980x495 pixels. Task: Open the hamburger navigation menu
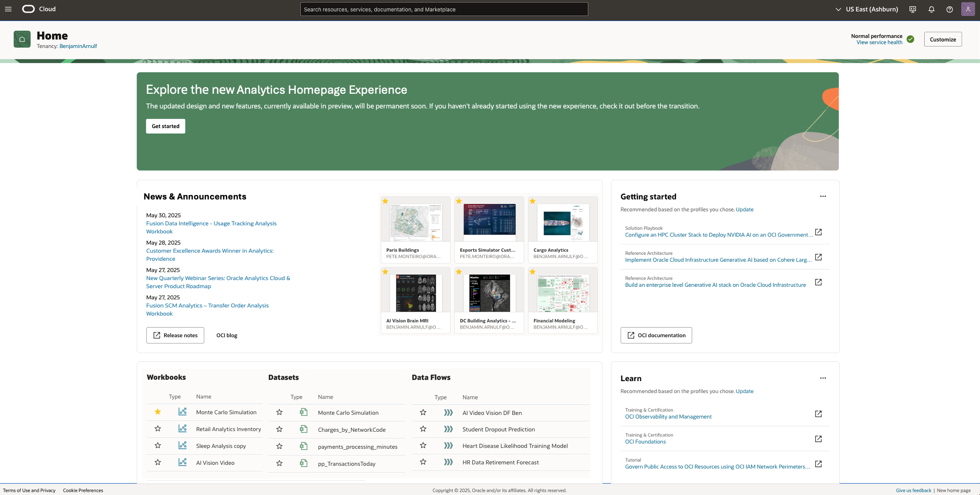pyautogui.click(x=8, y=9)
